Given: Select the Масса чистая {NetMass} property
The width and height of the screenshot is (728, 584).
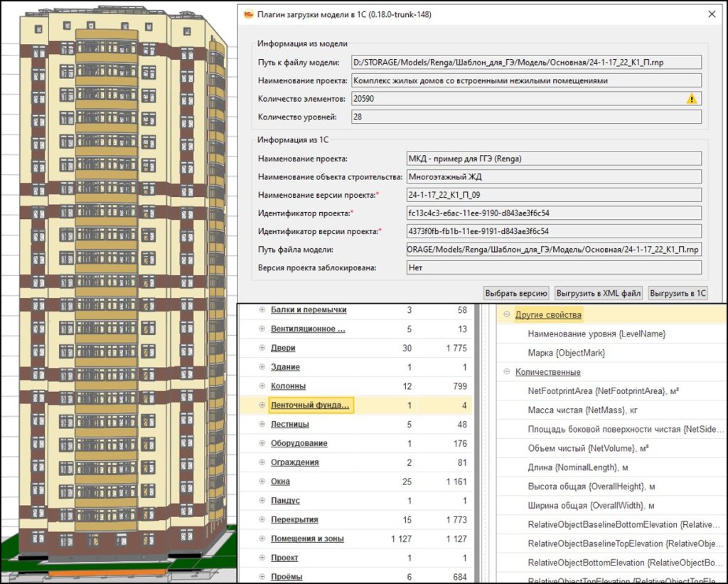Looking at the screenshot, I should point(584,410).
